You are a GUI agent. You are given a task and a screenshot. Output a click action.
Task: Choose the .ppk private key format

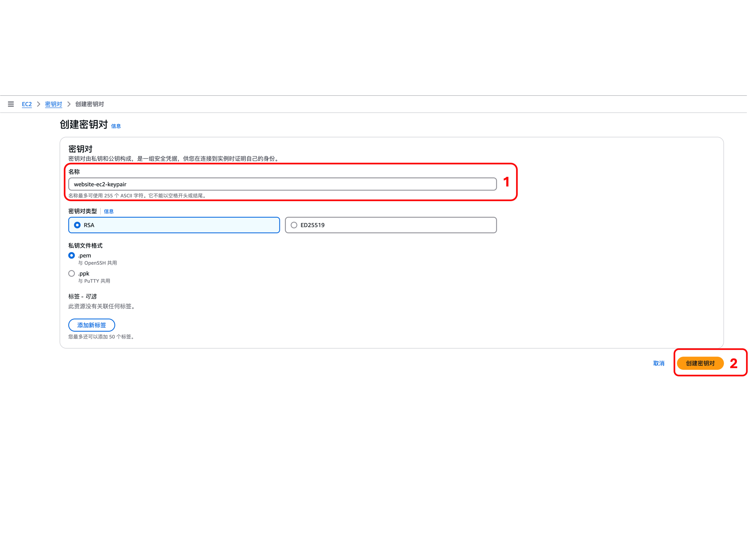click(72, 273)
